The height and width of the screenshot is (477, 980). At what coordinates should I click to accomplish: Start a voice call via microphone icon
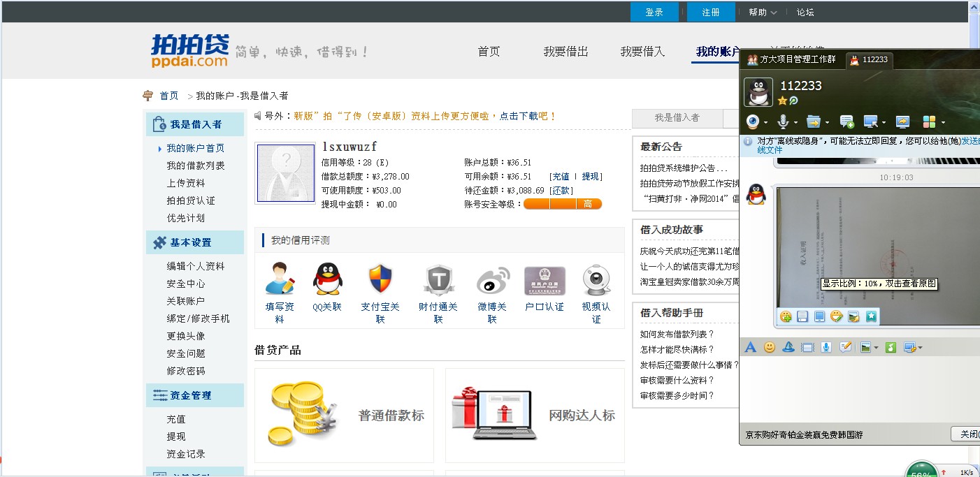coord(783,122)
